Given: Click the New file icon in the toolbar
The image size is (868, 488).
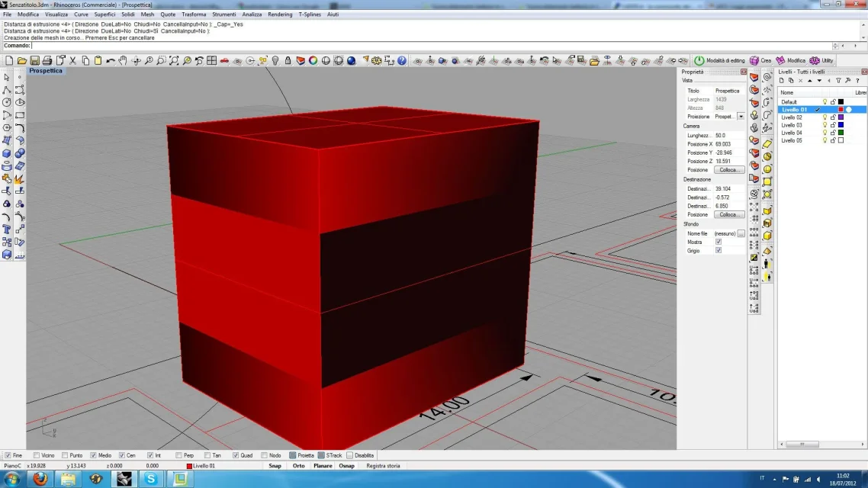Looking at the screenshot, I should click(9, 60).
